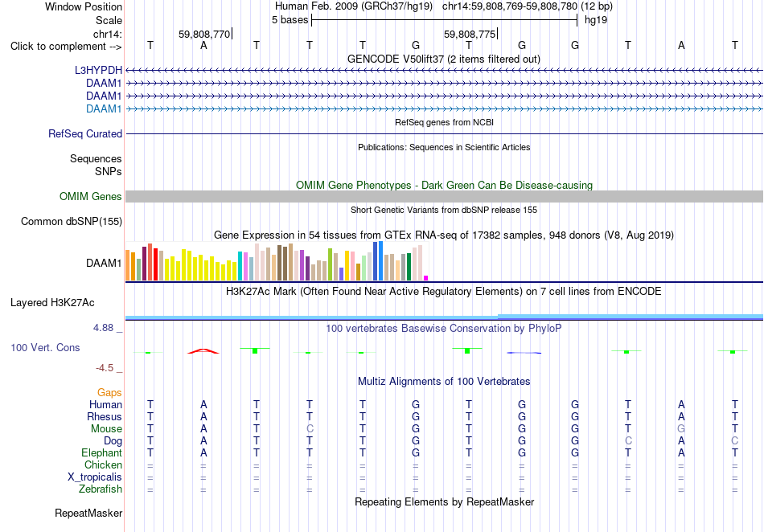The height and width of the screenshot is (532, 764).
Task: Click the Scale label
Action: [x=109, y=20]
